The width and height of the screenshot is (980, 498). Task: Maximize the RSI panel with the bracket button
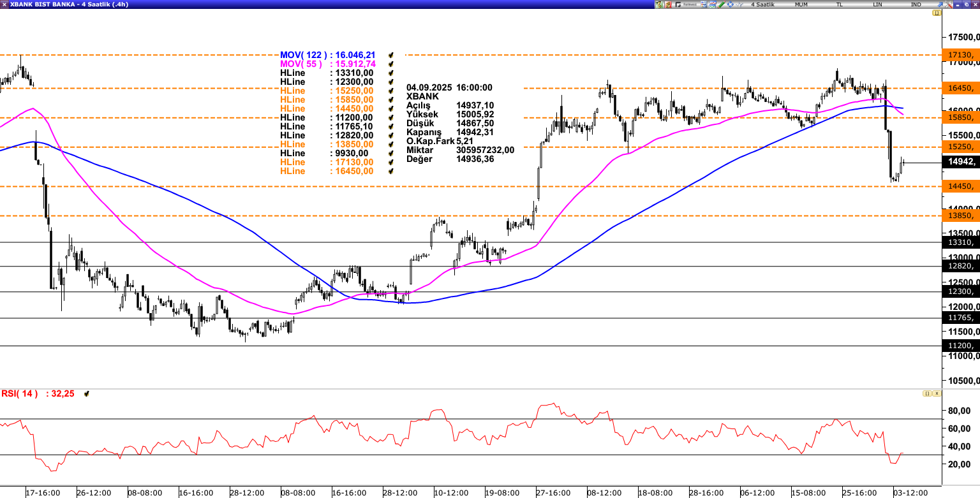point(926,394)
